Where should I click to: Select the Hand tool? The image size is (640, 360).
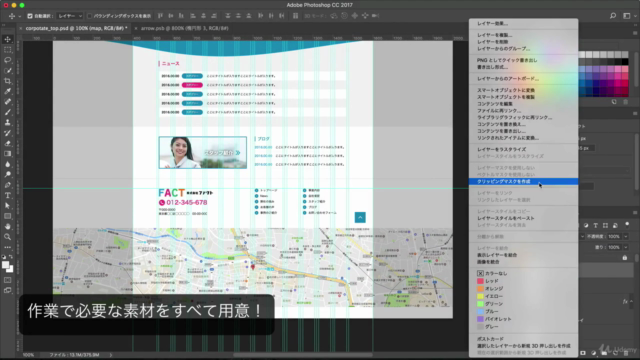[7, 227]
